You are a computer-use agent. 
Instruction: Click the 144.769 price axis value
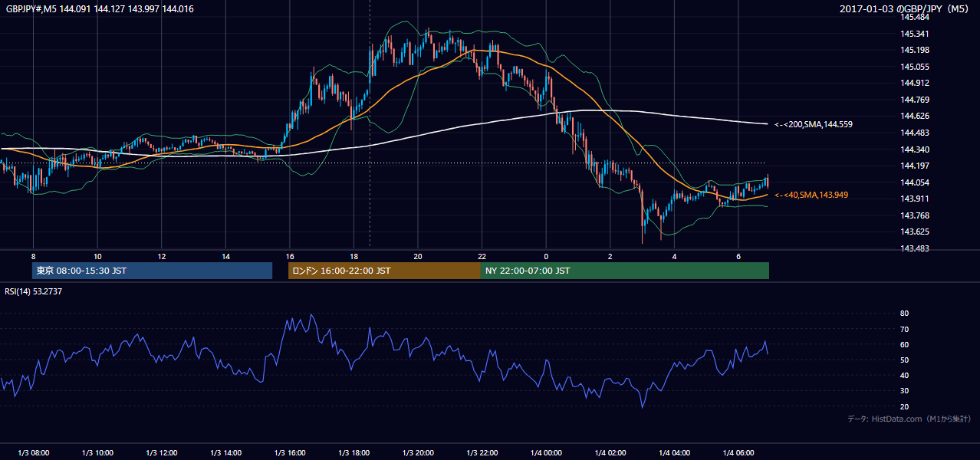pos(916,100)
